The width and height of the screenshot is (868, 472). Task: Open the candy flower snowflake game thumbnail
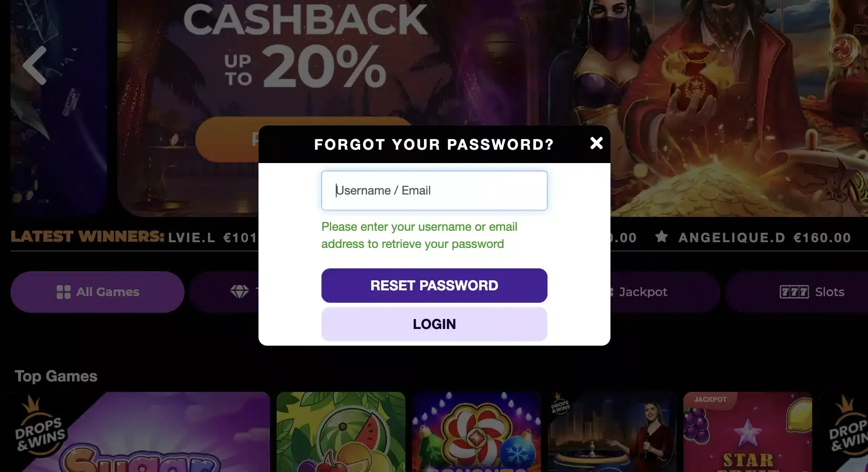coord(476,432)
